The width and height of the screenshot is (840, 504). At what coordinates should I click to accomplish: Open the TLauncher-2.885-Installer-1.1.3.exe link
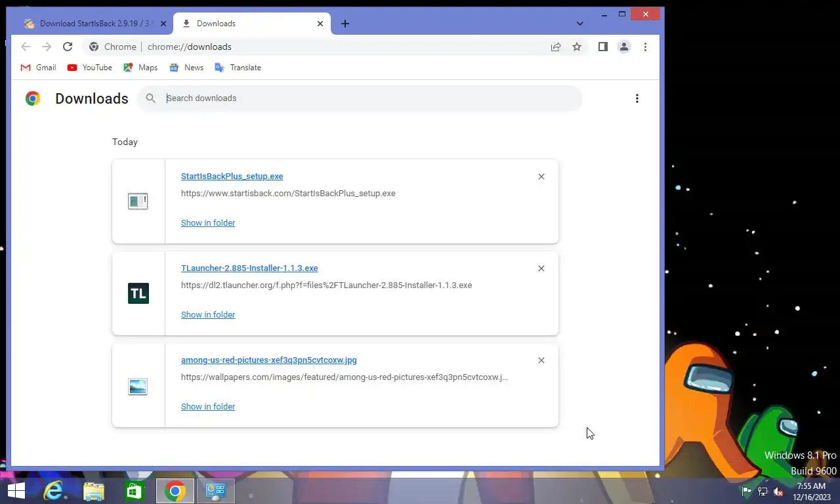point(249,268)
